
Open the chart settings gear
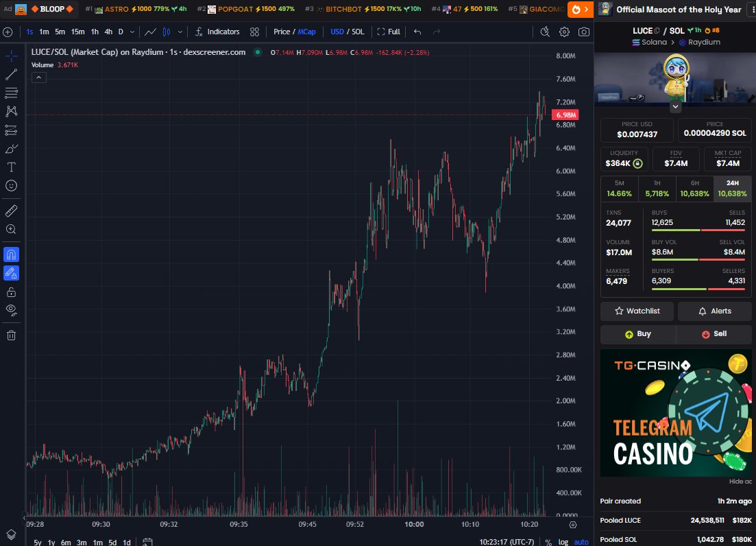tap(563, 32)
